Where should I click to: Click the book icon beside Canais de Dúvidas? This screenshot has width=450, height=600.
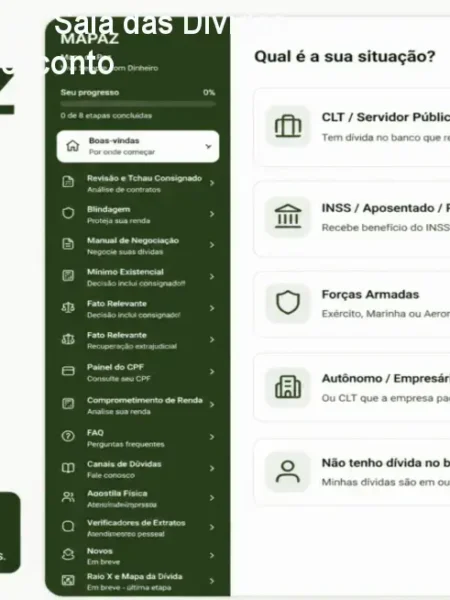pos(68,468)
